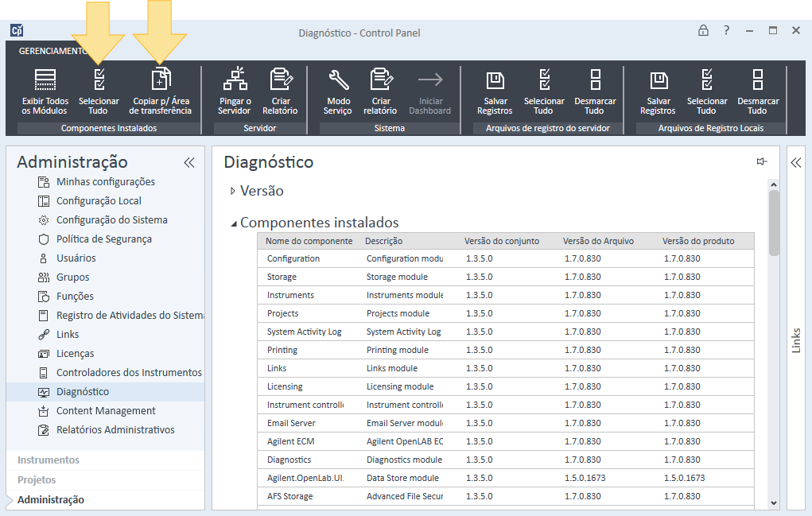Screen dimensions: 812x516
Task: Click the lock icon in title bar
Action: pyautogui.click(x=703, y=30)
